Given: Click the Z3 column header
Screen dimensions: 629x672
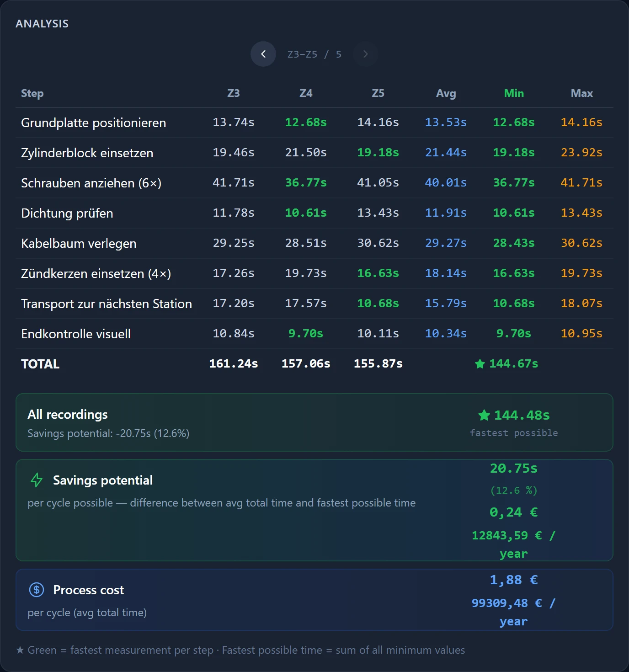Looking at the screenshot, I should point(234,93).
